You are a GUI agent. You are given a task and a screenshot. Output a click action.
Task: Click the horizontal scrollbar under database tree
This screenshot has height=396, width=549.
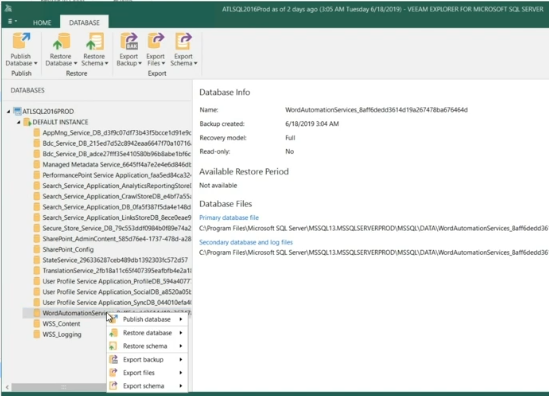(59, 387)
